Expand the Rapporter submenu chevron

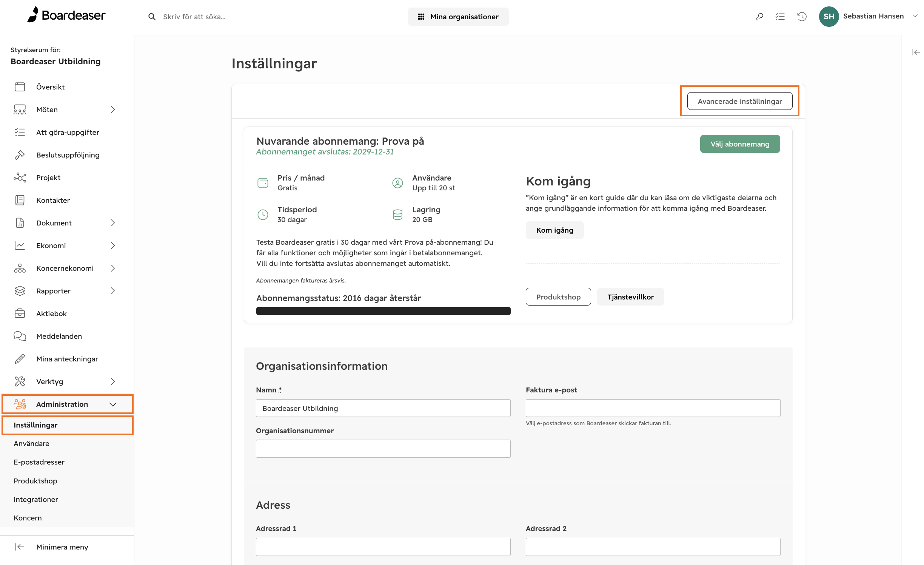point(112,291)
